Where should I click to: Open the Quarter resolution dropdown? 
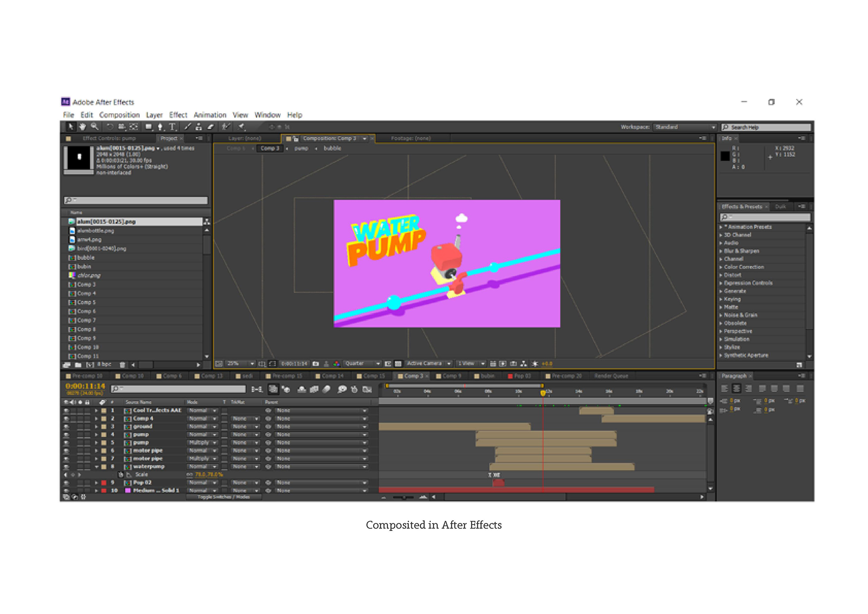(362, 363)
